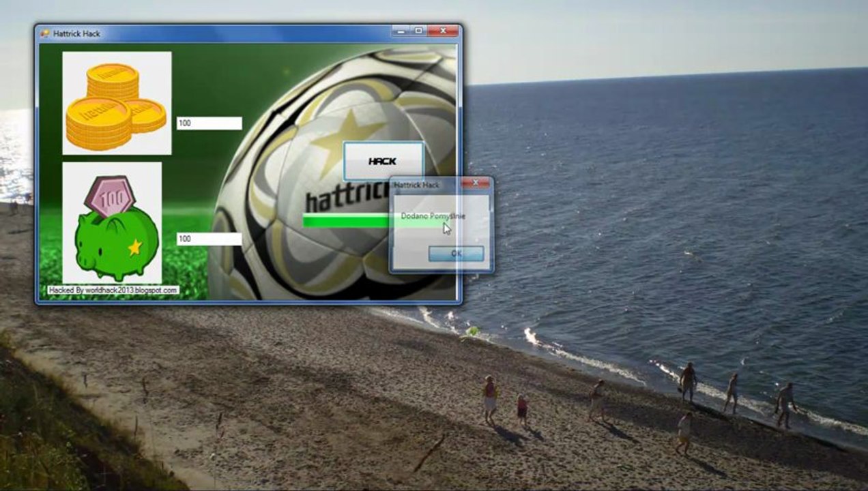Minimize the main Hattrick Hack window

coord(401,31)
